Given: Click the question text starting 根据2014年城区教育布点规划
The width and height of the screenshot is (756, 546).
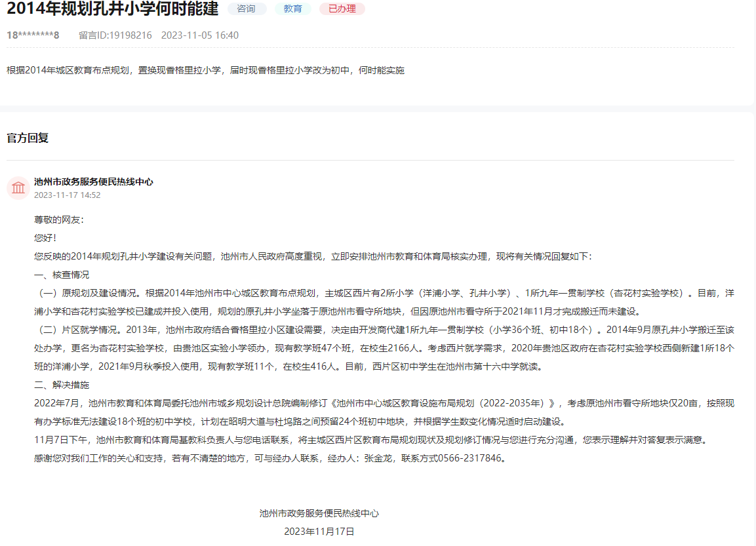Looking at the screenshot, I should (x=205, y=70).
